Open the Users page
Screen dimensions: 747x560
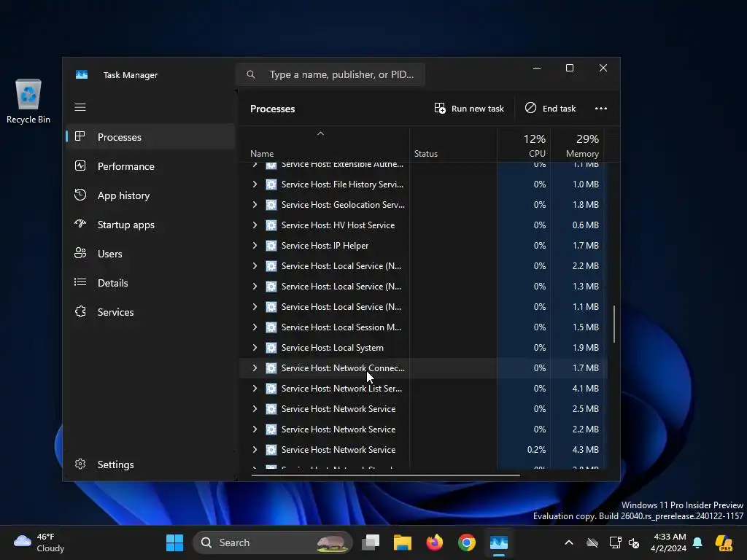(x=150, y=254)
